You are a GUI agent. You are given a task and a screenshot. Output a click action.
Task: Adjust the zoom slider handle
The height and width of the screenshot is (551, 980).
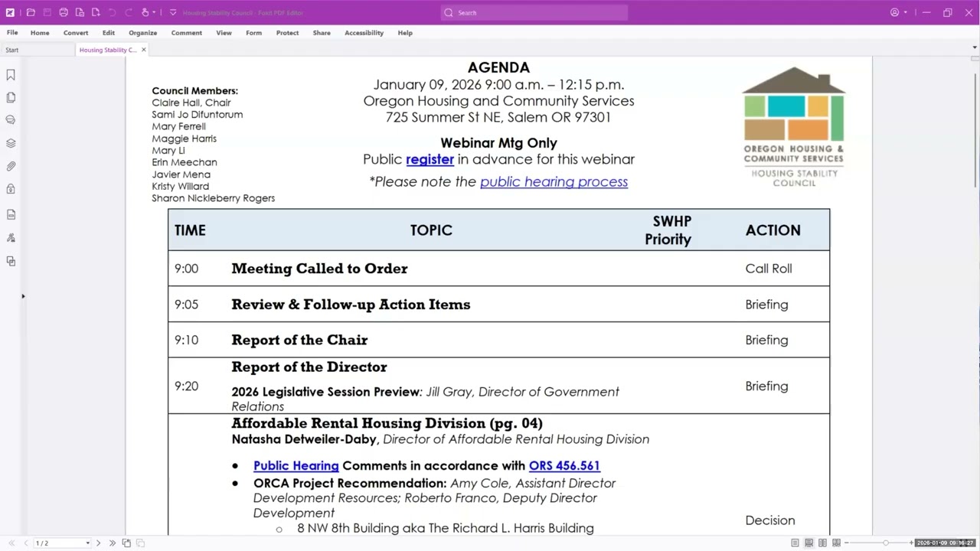tap(886, 543)
